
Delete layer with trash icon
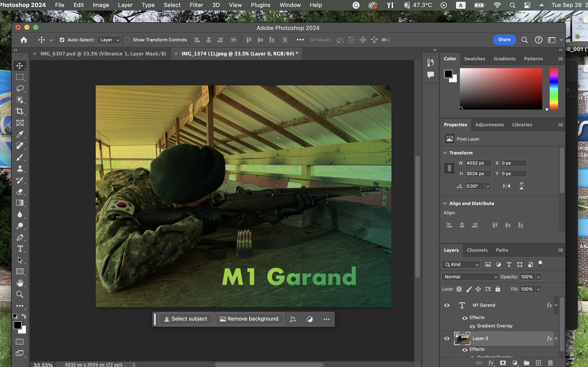[550, 363]
